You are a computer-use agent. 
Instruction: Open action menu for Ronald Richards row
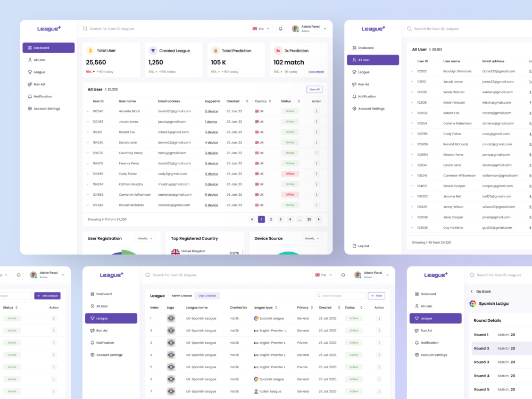pos(317,205)
